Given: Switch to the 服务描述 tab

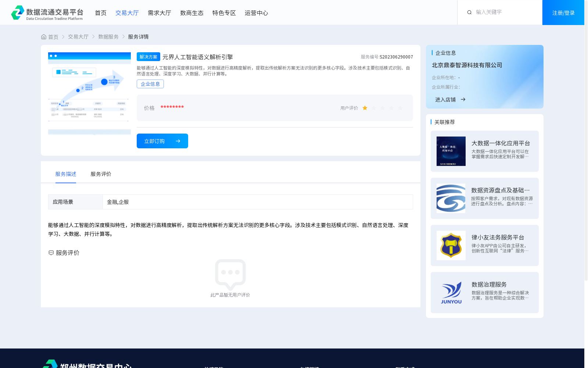Looking at the screenshot, I should pos(66,174).
